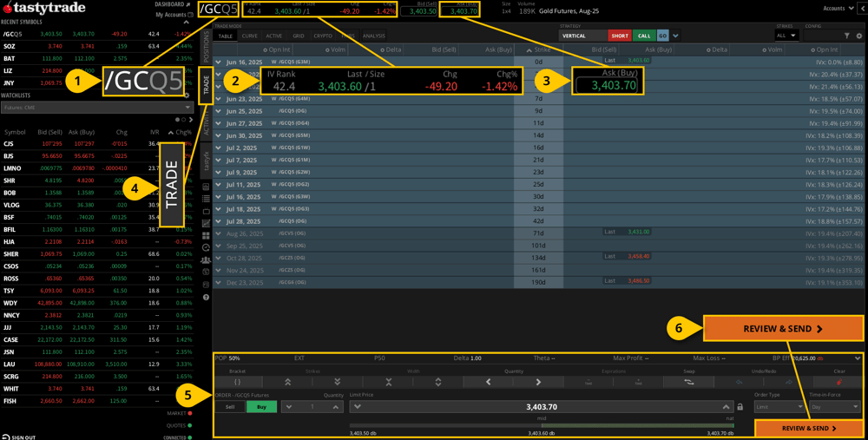Click the limit price mid-nat slider bar
Viewport: 868px width, 440px height.
[542, 425]
